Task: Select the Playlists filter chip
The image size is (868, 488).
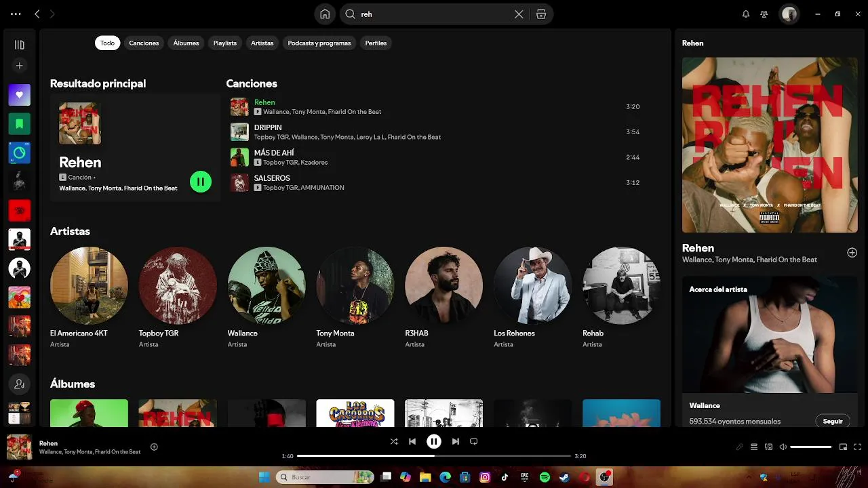Action: tap(225, 43)
